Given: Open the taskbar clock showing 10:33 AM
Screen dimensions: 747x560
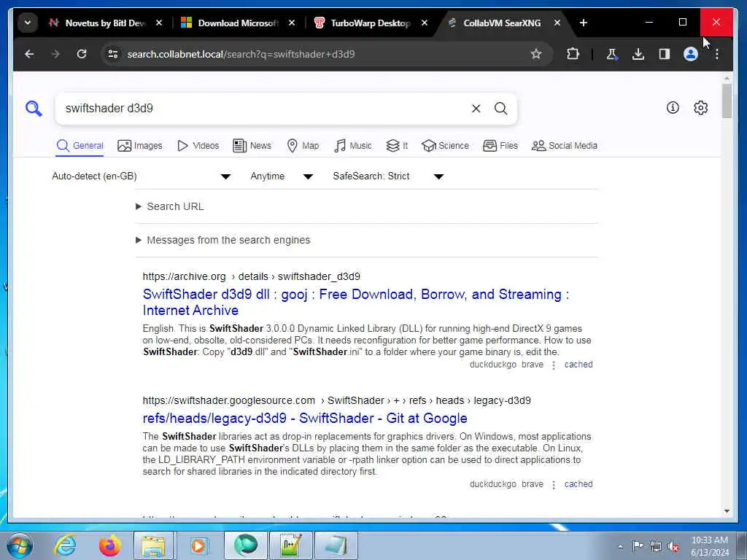Looking at the screenshot, I should pos(709,545).
